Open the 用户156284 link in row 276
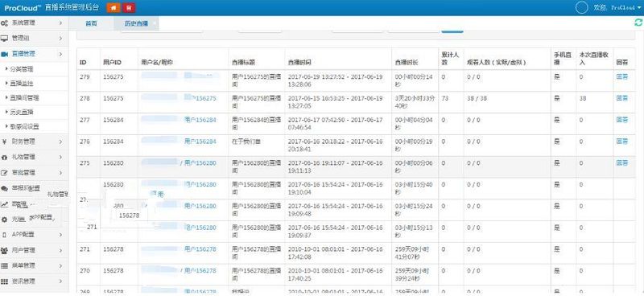This screenshot has width=644, height=308. tap(200, 142)
